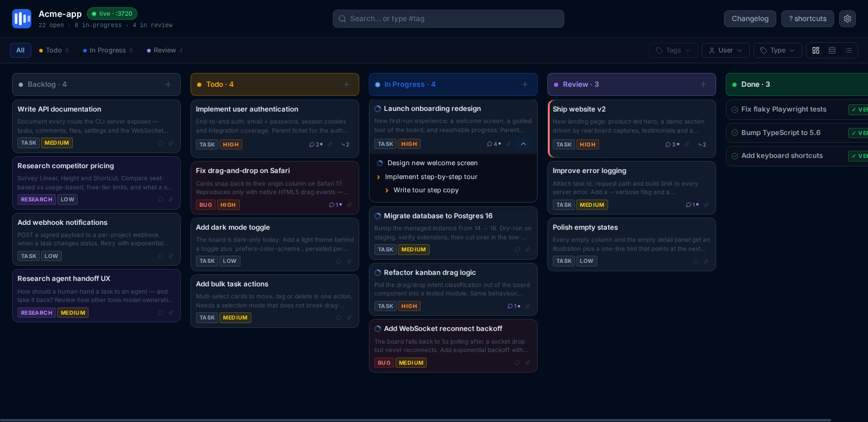Screen dimensions: 868x422
Task: Click attachment icon on Launch onboarding redesign card
Action: tap(509, 144)
